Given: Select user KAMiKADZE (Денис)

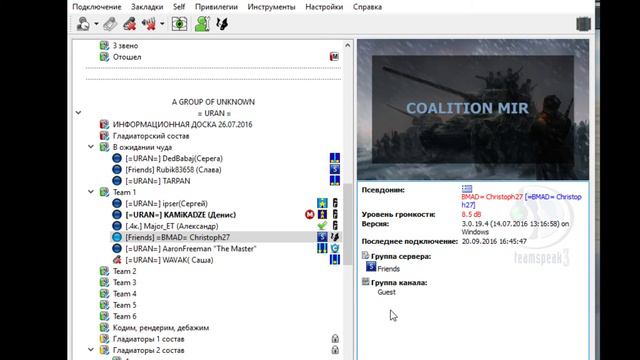Looking at the screenshot, I should [180, 215].
